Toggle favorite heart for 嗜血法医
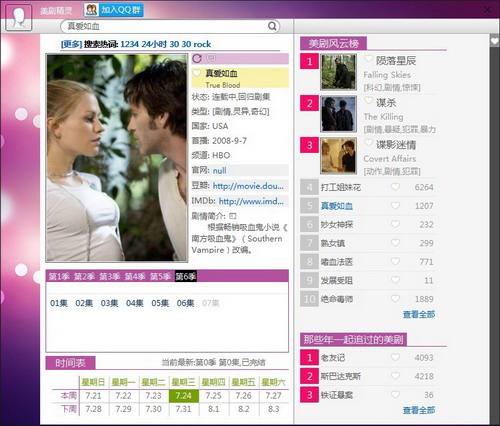500x426 pixels. tap(395, 261)
